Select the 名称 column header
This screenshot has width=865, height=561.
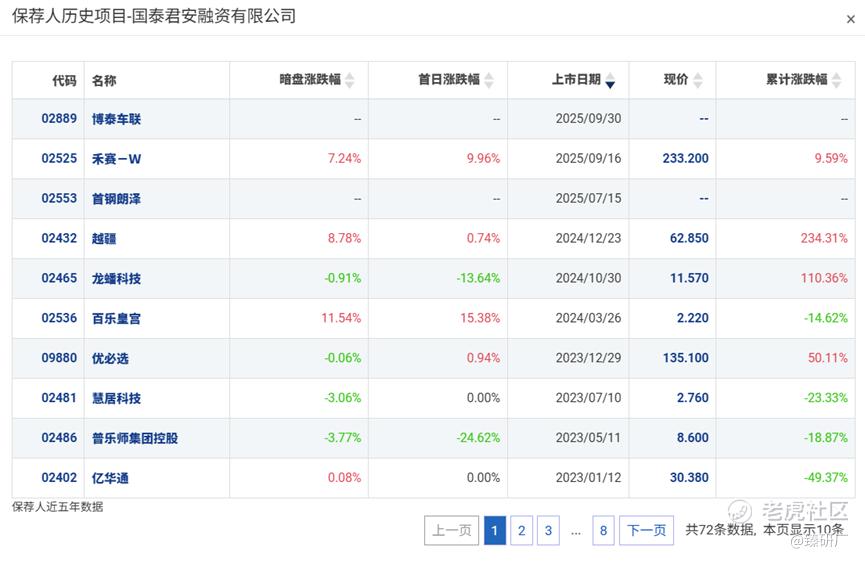click(104, 81)
